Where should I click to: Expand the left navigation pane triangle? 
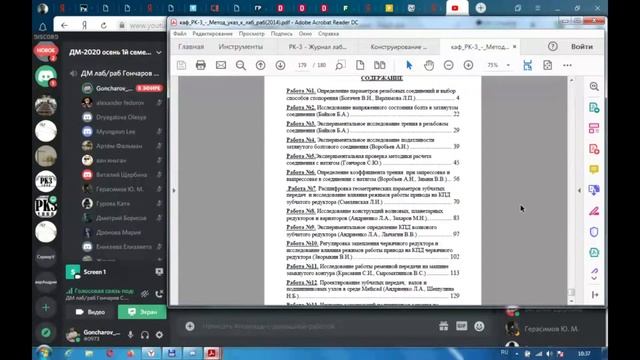coord(174,190)
